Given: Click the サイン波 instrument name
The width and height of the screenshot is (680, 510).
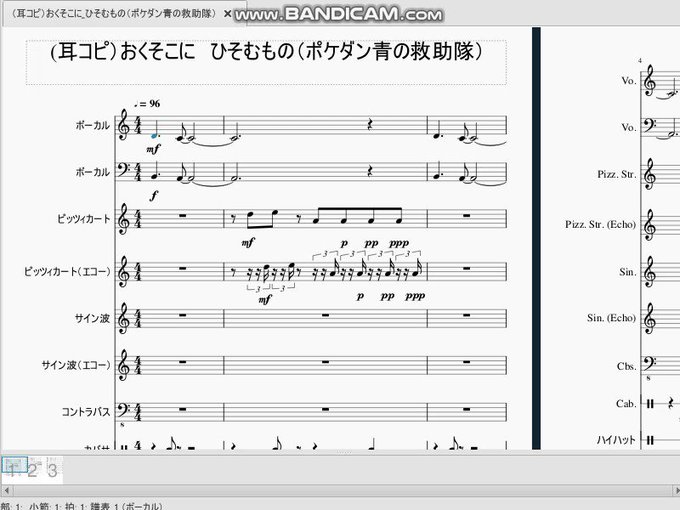Looking at the screenshot, I should click(92, 318).
